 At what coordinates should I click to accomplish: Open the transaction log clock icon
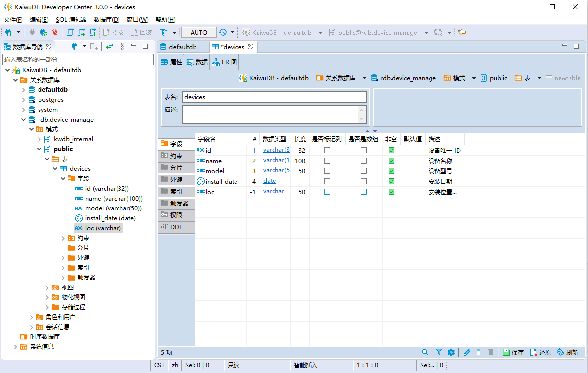pos(223,32)
